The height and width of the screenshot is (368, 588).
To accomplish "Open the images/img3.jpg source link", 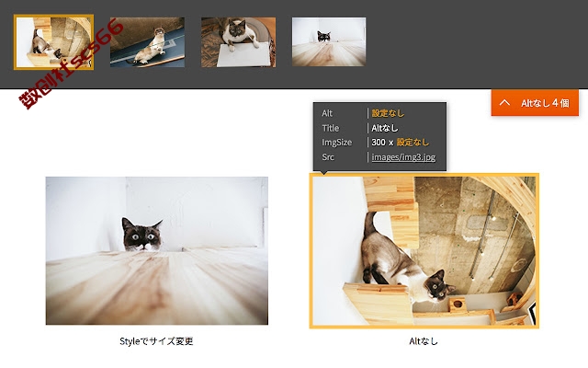I will point(403,157).
